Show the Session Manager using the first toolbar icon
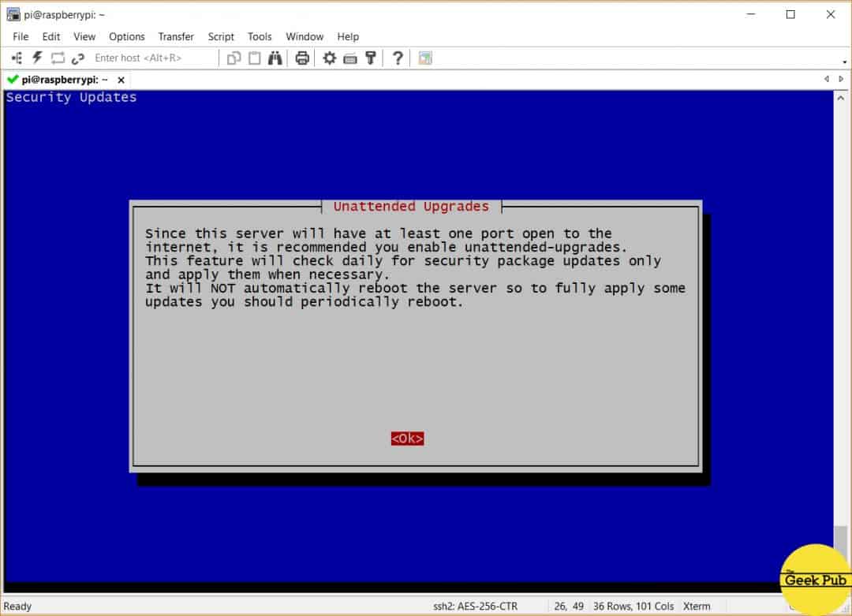The width and height of the screenshot is (852, 616). (x=16, y=57)
